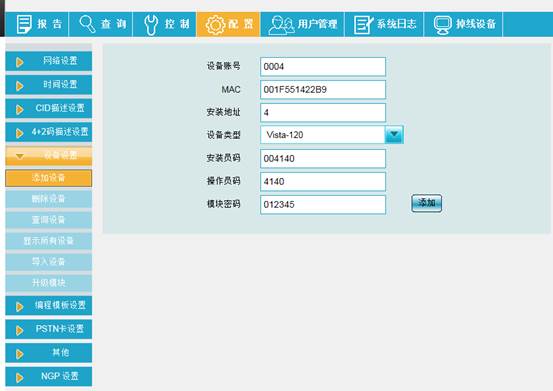Screen dimensions: 553x391
Task: Expand the 时间设置 sidebar section
Action: coord(49,85)
